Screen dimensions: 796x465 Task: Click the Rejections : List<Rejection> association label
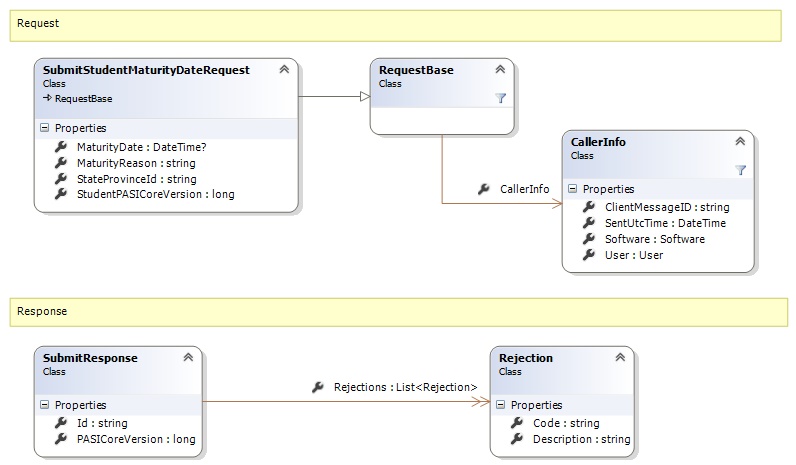pyautogui.click(x=405, y=387)
